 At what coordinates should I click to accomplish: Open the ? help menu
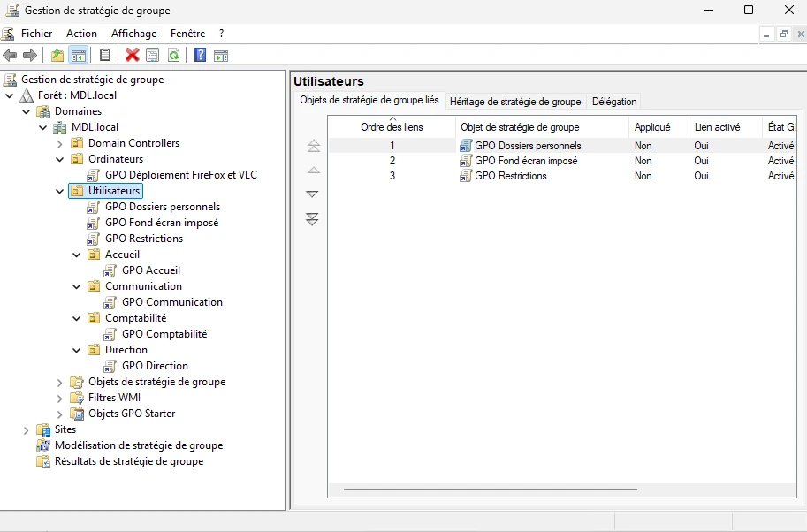(221, 34)
